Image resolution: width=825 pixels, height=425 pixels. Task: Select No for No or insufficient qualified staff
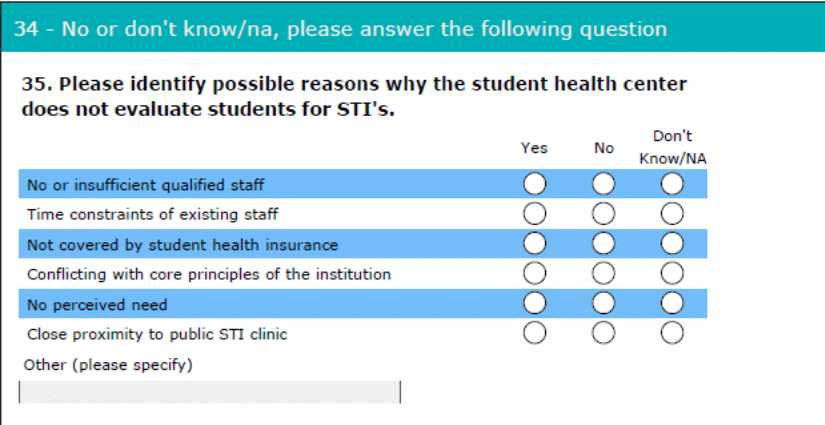pos(603,184)
